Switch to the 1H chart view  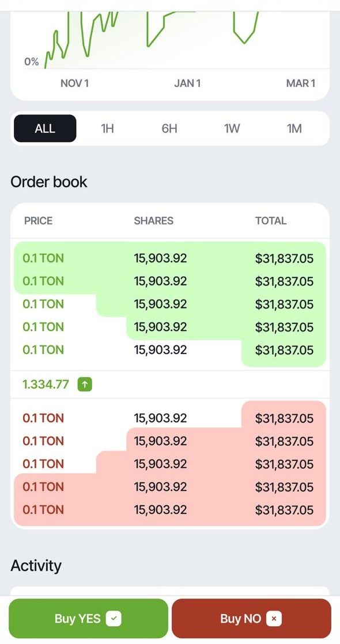[107, 128]
